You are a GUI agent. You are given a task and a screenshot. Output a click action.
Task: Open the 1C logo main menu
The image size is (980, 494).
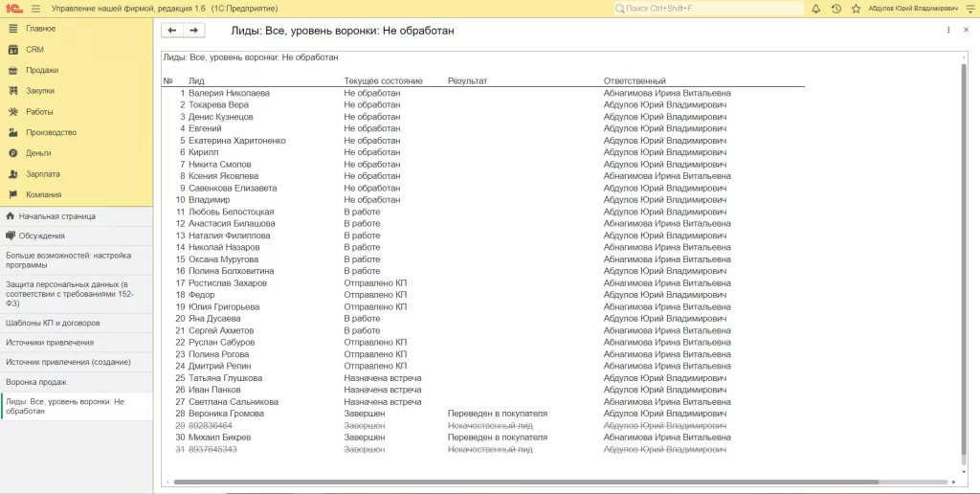coord(13,9)
